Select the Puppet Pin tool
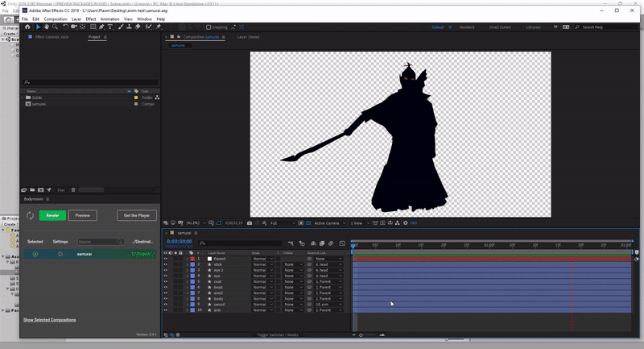 coord(157,27)
